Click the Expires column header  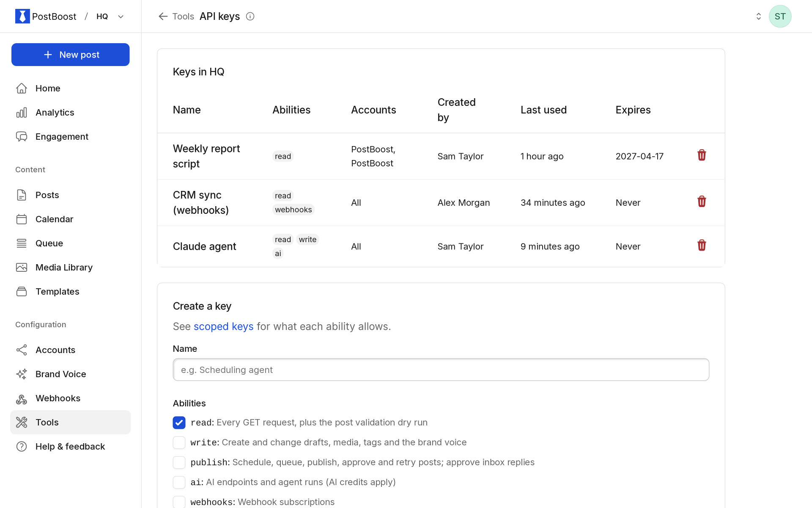[633, 110]
